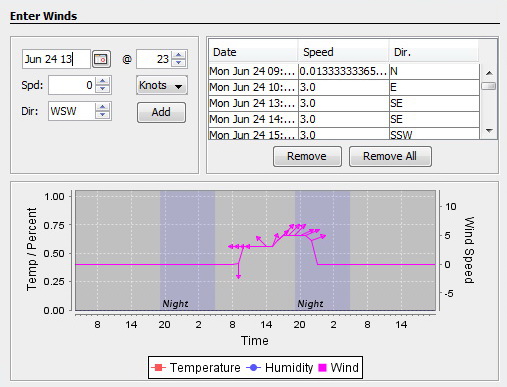Click the Spd speed input field
Image resolution: width=507 pixels, height=387 pixels.
tap(72, 85)
